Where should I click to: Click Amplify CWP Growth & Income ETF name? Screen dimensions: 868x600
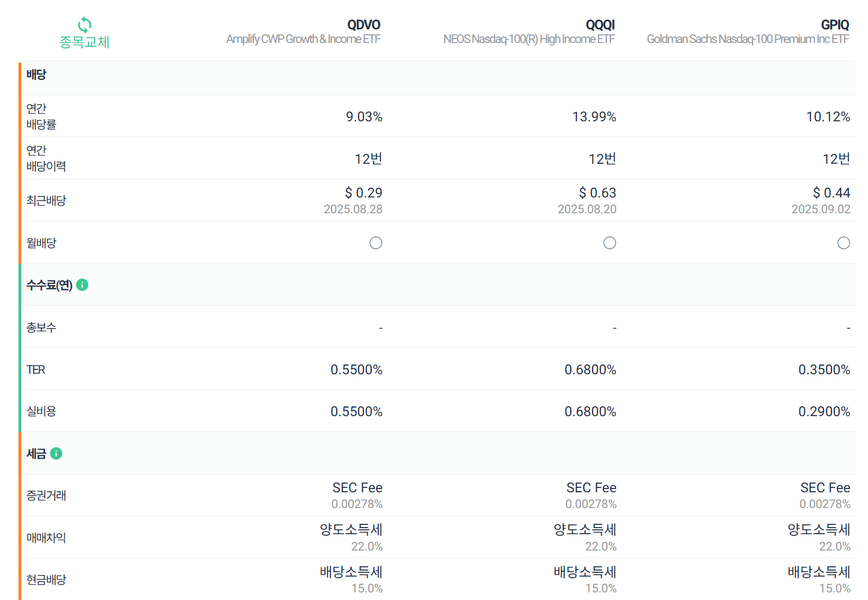303,39
